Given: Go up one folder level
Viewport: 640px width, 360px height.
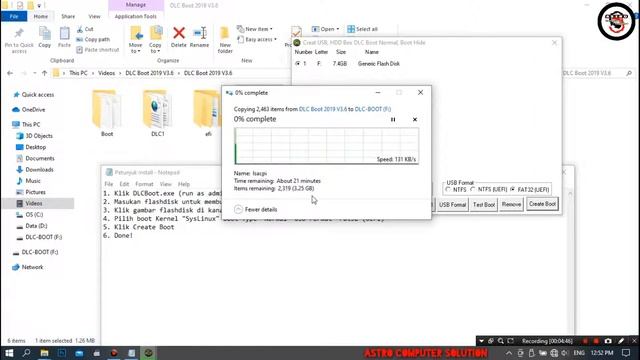Looking at the screenshot, I should pos(44,73).
